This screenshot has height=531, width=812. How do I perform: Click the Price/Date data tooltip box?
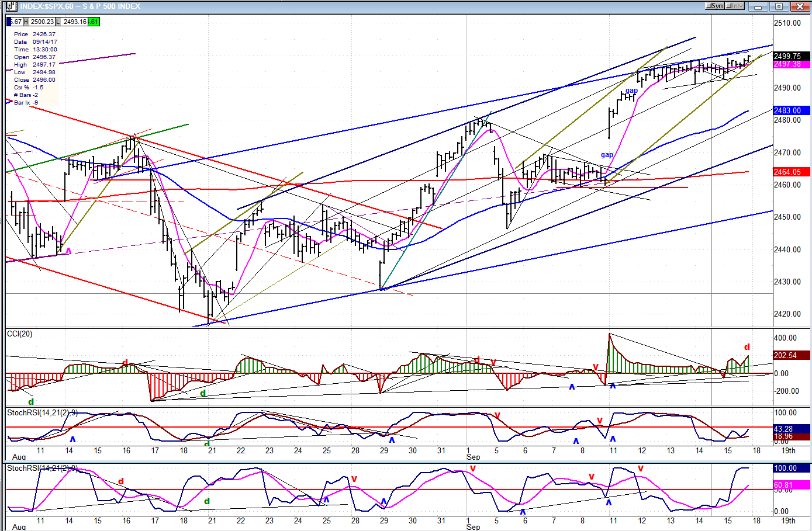[x=35, y=68]
